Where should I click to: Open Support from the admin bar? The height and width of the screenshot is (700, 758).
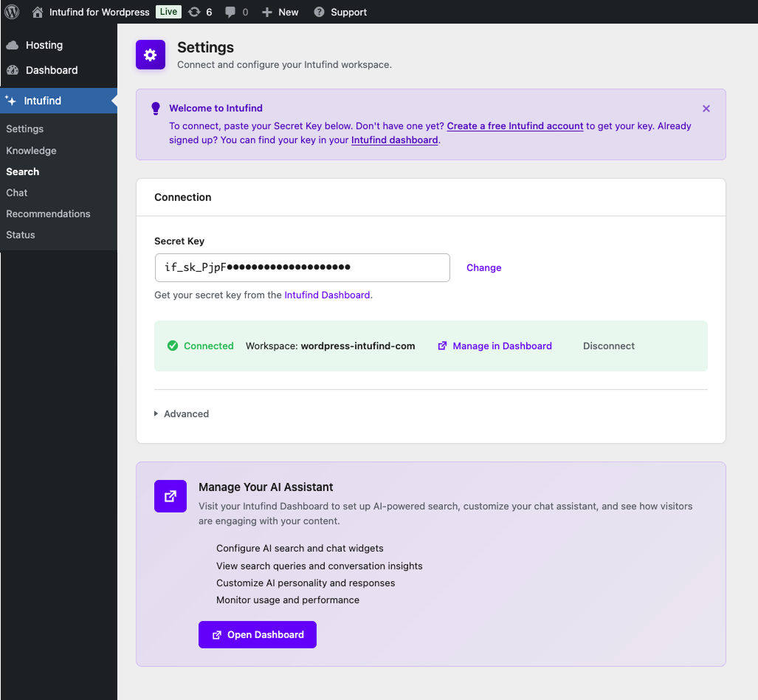coord(340,12)
